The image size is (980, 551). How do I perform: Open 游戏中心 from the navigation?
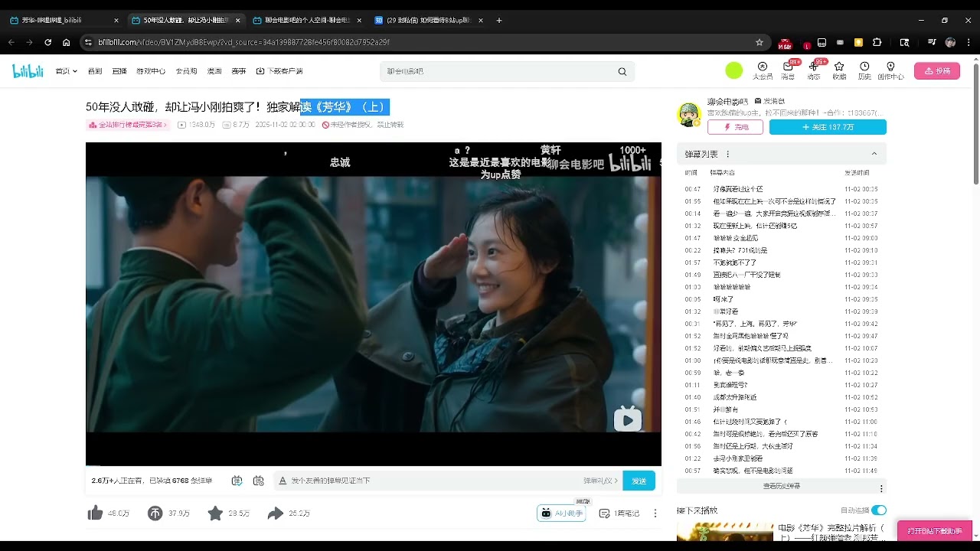pos(151,71)
